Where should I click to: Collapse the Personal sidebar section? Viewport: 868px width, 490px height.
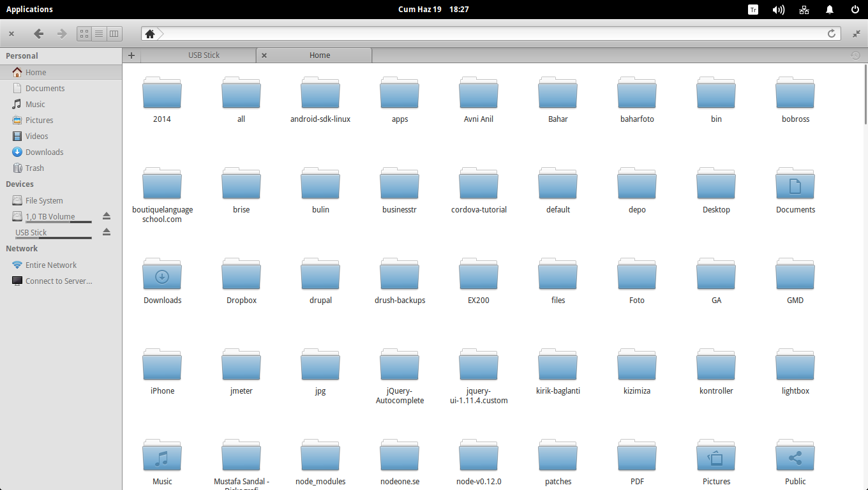pos(22,56)
